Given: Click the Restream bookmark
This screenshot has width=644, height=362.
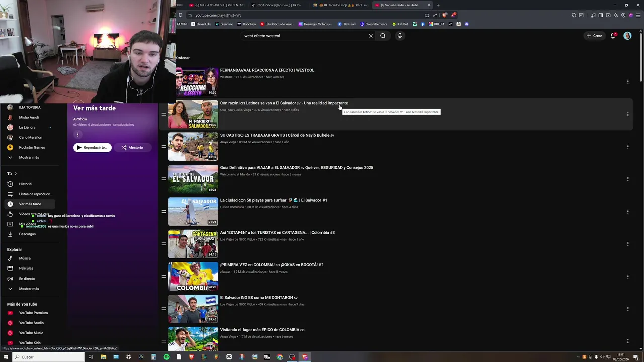Looking at the screenshot, I should click(x=347, y=24).
